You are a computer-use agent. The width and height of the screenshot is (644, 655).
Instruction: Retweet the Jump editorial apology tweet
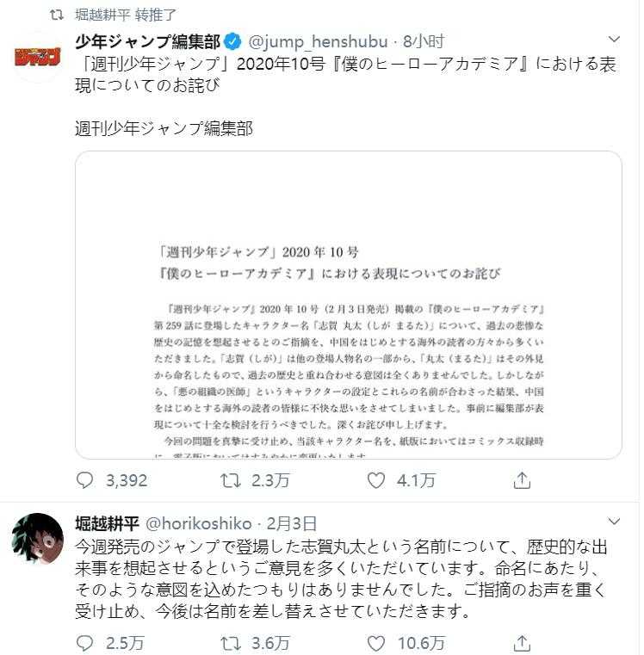pyautogui.click(x=230, y=480)
